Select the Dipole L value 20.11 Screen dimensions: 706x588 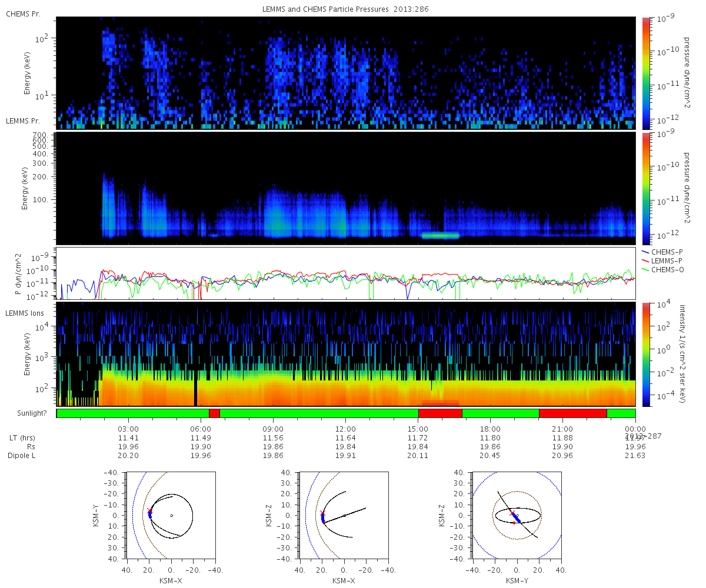tap(418, 456)
